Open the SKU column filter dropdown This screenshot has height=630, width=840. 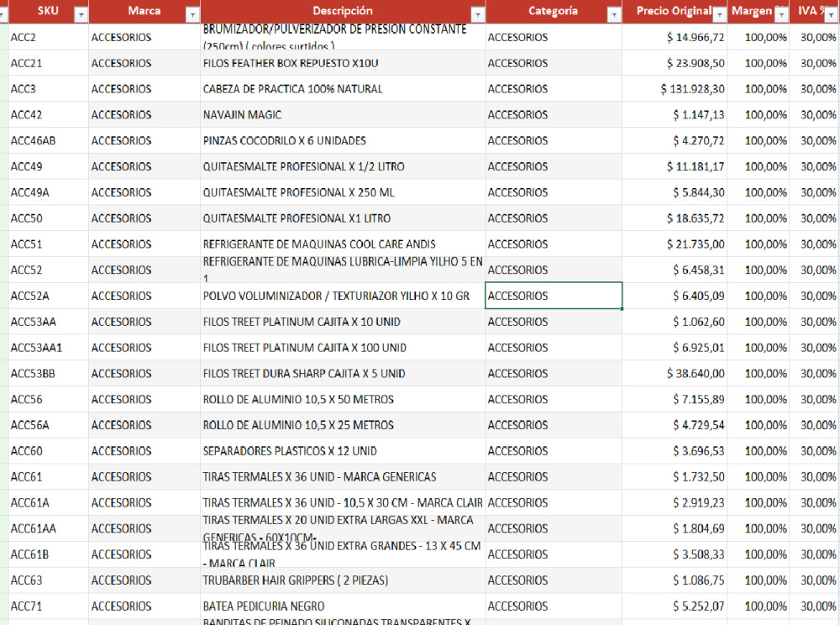(81, 15)
